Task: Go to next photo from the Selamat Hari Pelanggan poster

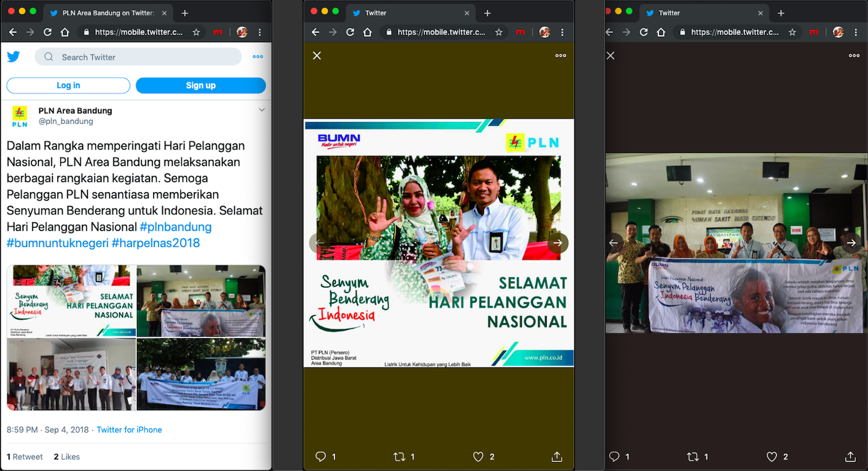Action: tap(558, 243)
